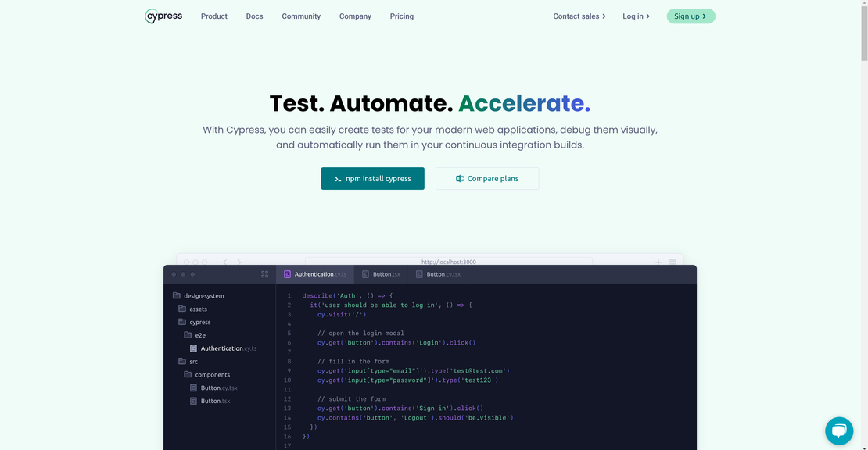Select the Authentication.cy.ts editor tab
868x450 pixels.
pos(315,274)
